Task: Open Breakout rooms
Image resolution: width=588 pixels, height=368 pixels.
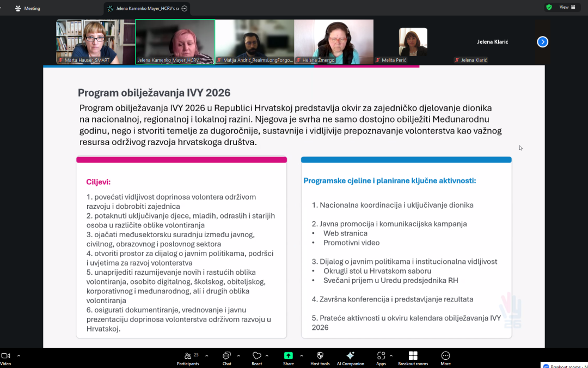Action: pos(413,358)
